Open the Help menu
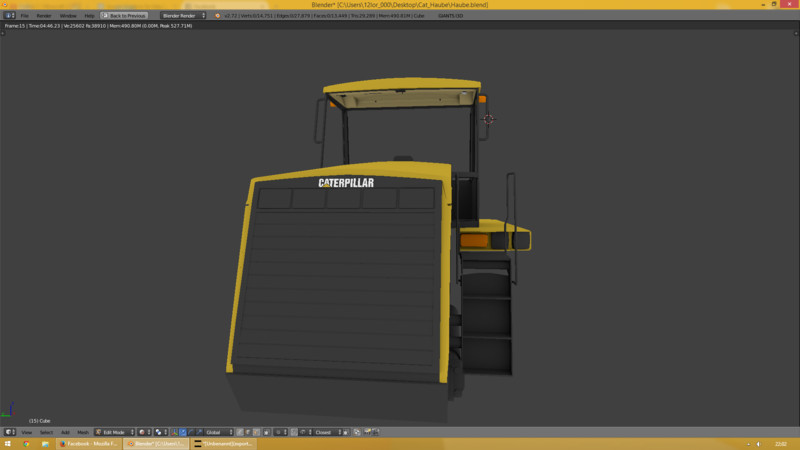 tap(89, 16)
